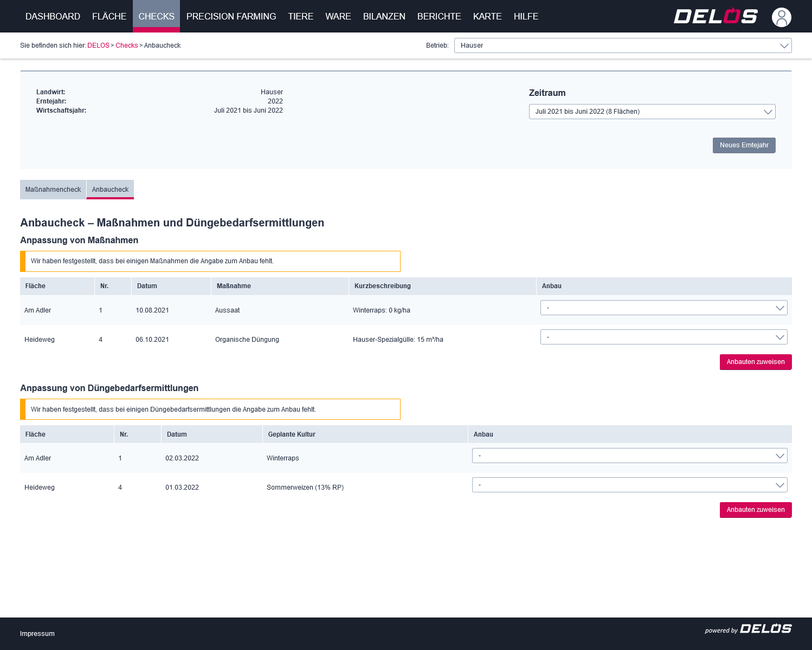Screen dimensions: 812x650
Task: Open Anbau dropdown for Am Adler Aussaat
Action: click(x=663, y=308)
